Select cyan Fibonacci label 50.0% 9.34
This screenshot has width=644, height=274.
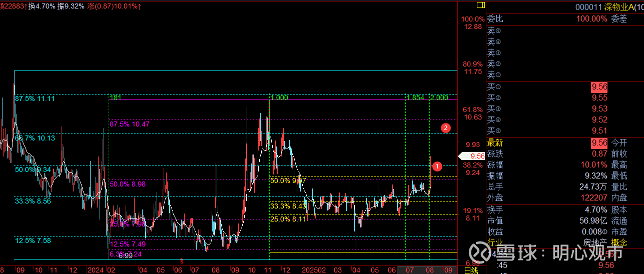coord(33,169)
